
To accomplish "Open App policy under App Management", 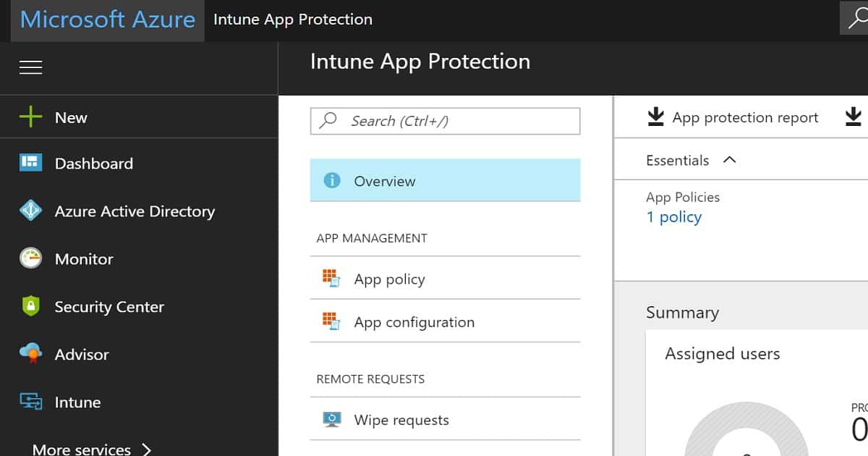I will 445,279.
